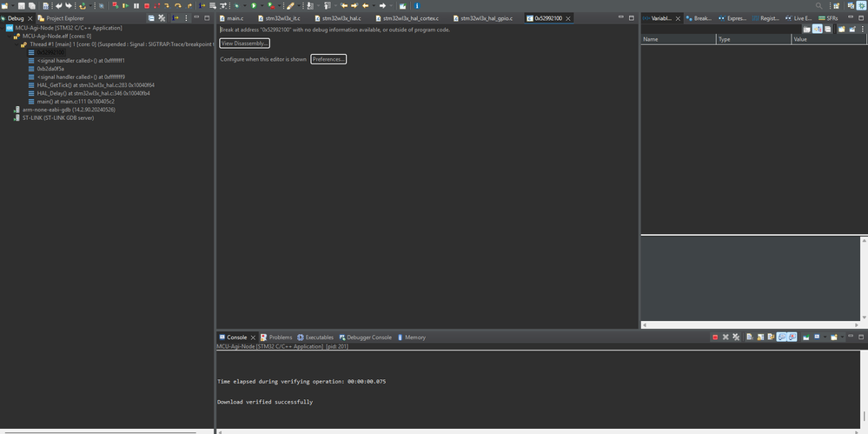Open the stm32wl3x_hal_cortex.c editor tab
This screenshot has width=868, height=434.
pos(407,18)
